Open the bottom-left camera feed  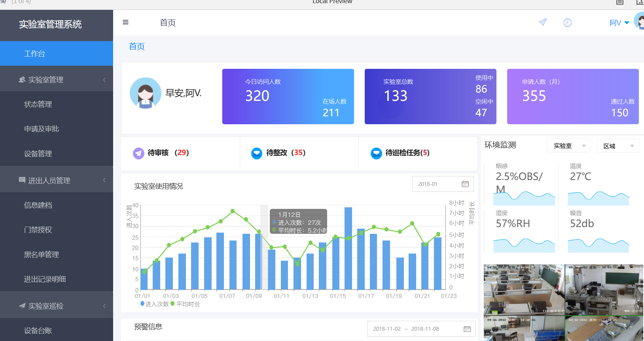click(524, 329)
